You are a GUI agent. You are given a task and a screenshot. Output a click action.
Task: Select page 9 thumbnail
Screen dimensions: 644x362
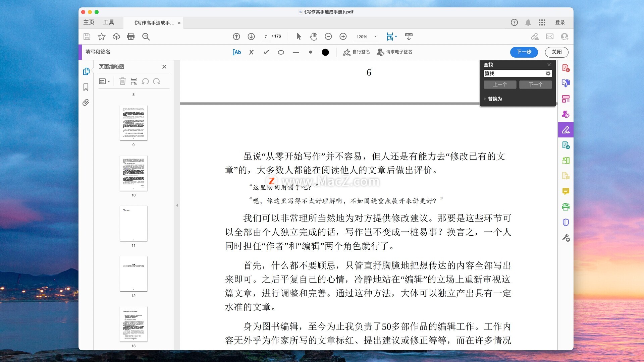(133, 123)
